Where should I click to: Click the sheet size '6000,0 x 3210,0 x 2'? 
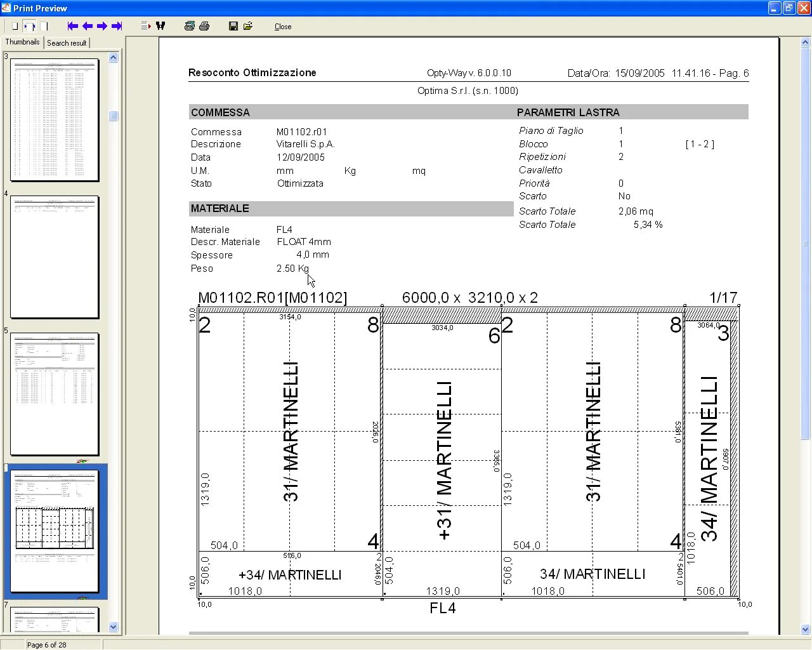(x=470, y=298)
